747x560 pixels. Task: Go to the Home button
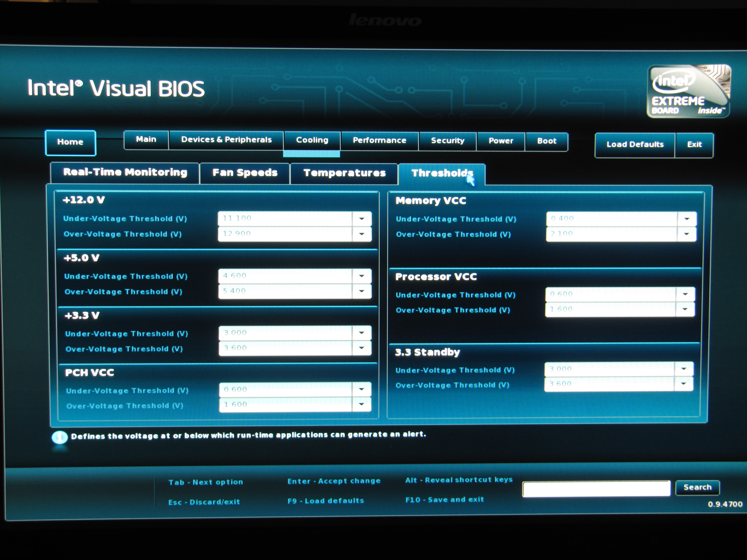[70, 142]
